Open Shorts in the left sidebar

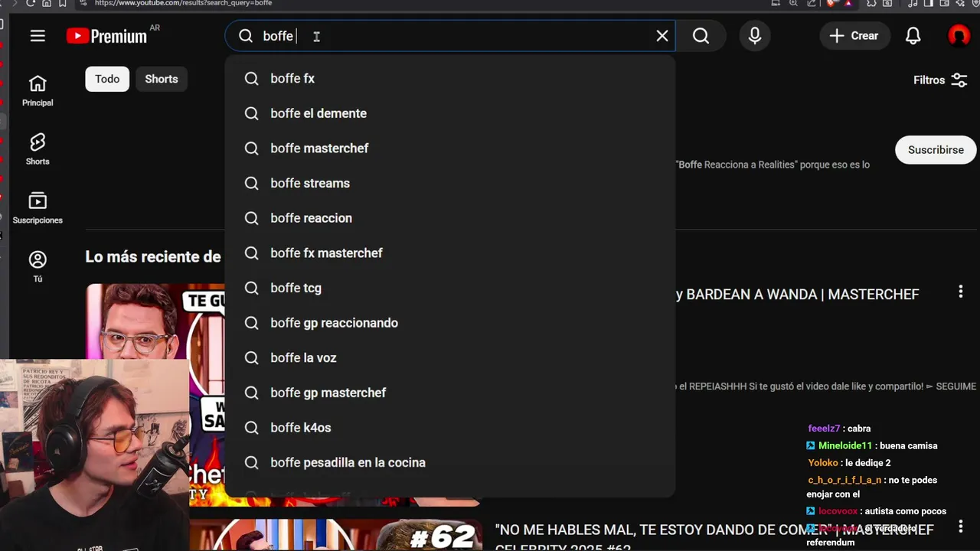tap(38, 149)
